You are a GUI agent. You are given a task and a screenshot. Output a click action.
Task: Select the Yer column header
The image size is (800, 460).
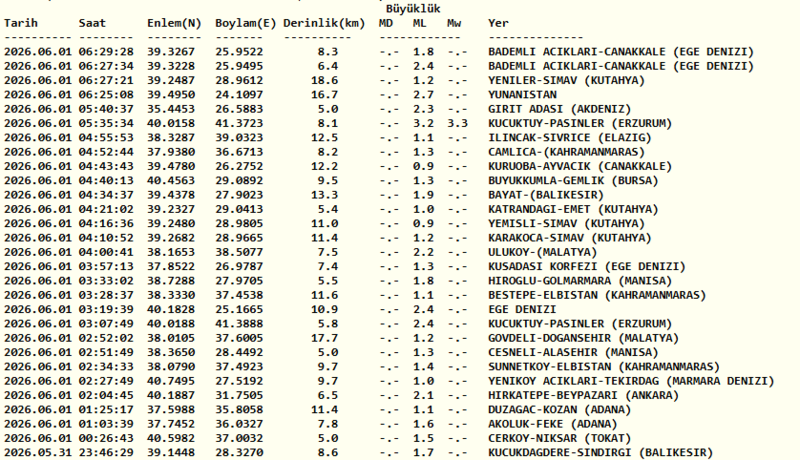click(x=498, y=23)
